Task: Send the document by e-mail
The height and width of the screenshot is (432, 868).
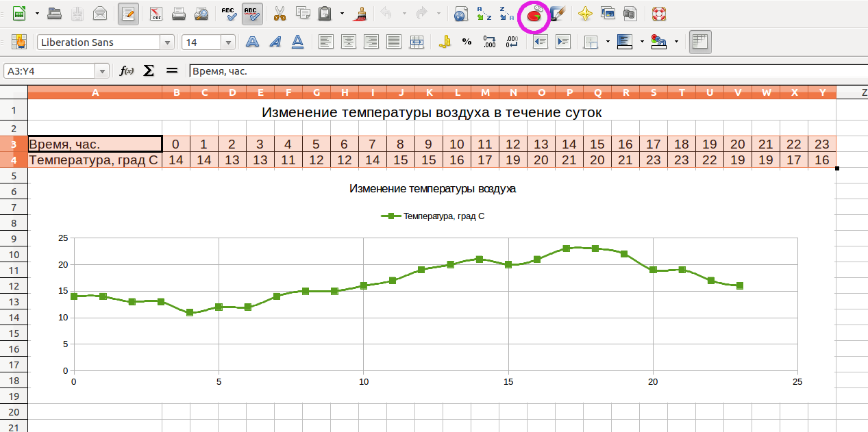Action: tap(100, 13)
